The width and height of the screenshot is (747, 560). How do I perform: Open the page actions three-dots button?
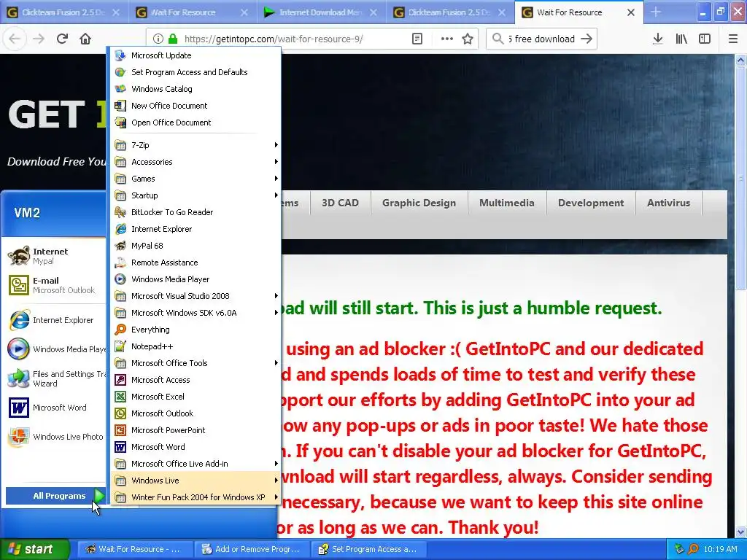point(447,39)
